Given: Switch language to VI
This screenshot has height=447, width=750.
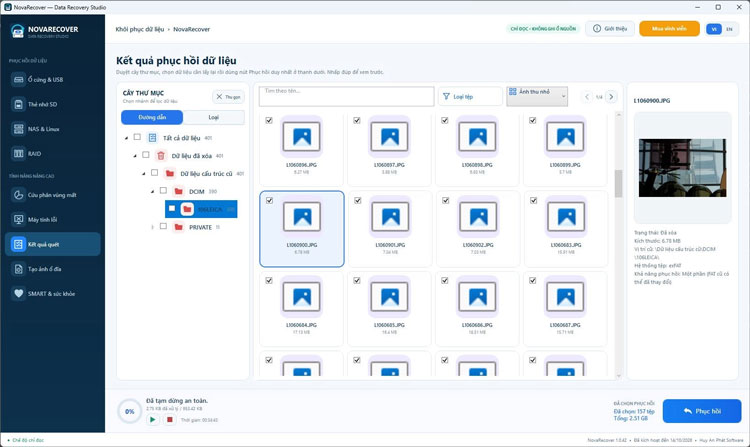Looking at the screenshot, I should tap(714, 29).
